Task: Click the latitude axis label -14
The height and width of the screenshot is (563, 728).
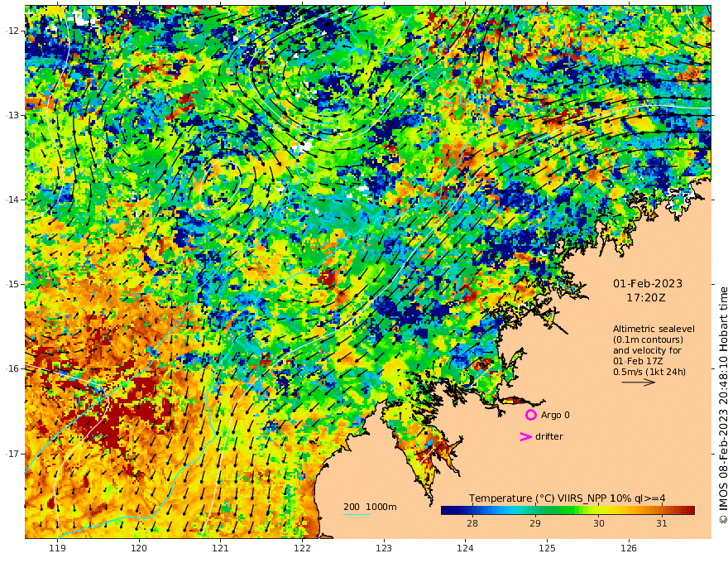Action: point(12,200)
